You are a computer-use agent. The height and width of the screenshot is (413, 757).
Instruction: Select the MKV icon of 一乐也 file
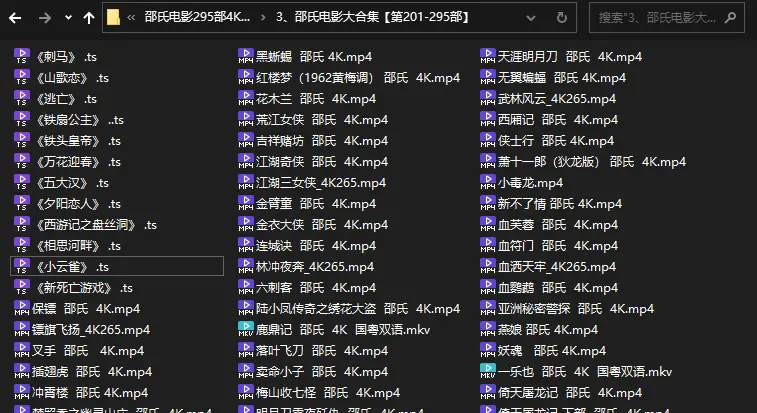488,371
